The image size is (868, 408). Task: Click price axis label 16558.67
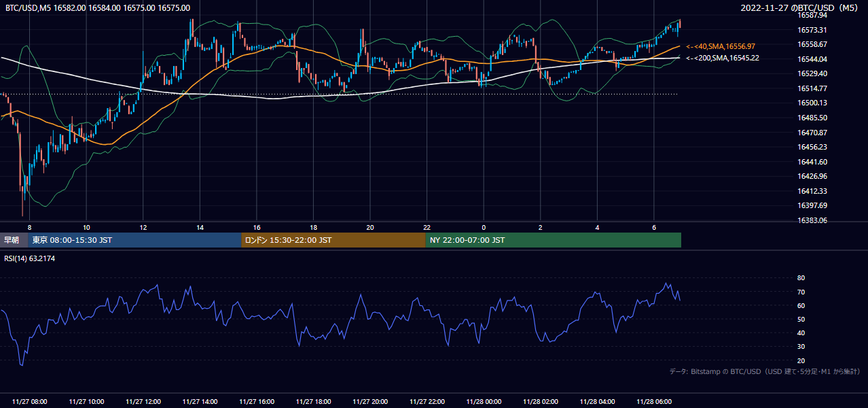(x=812, y=44)
